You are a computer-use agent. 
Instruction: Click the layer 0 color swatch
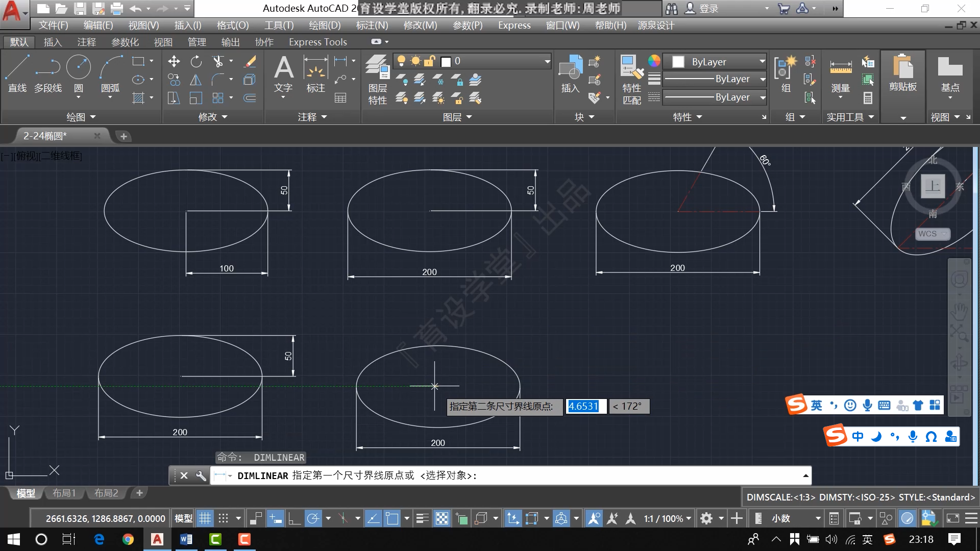pos(446,62)
